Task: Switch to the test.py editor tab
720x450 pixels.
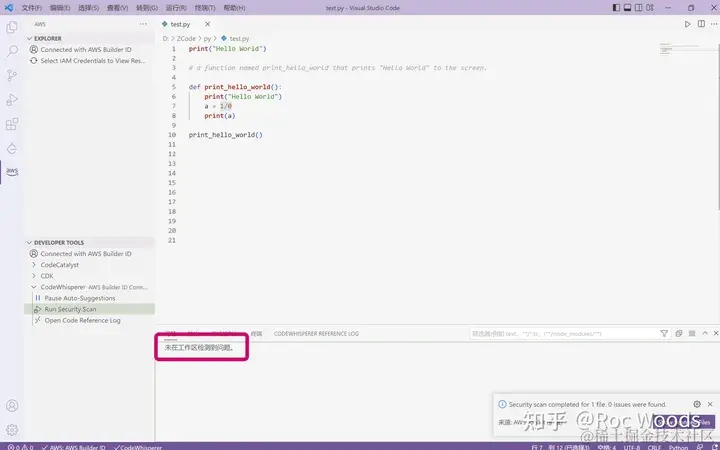Action: coord(180,24)
